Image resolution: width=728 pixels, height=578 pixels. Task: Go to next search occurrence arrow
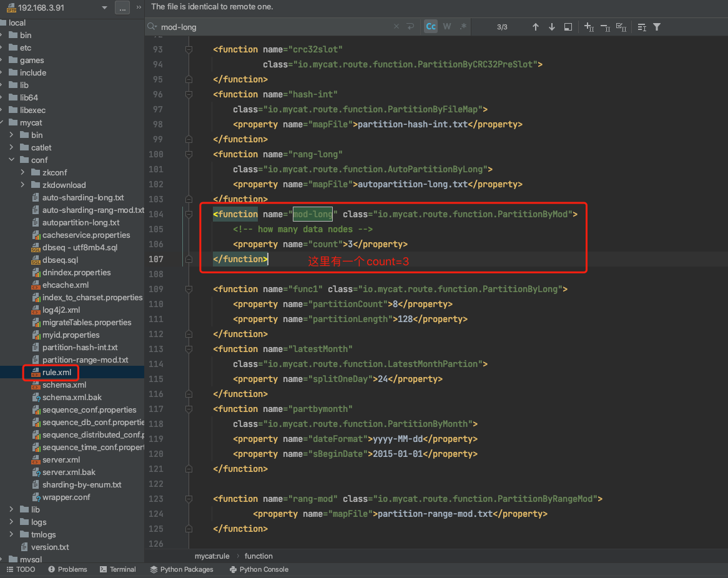tap(552, 27)
